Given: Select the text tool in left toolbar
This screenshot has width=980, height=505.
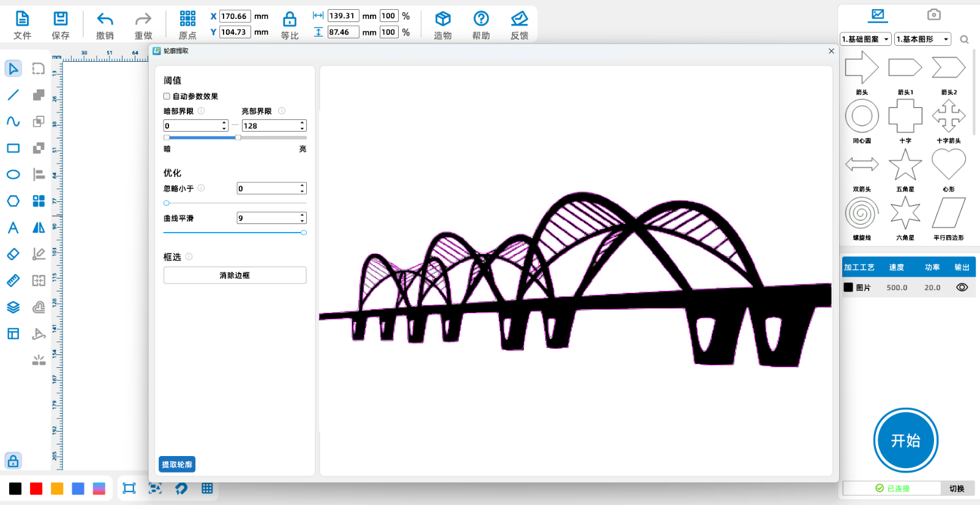Looking at the screenshot, I should (x=13, y=228).
